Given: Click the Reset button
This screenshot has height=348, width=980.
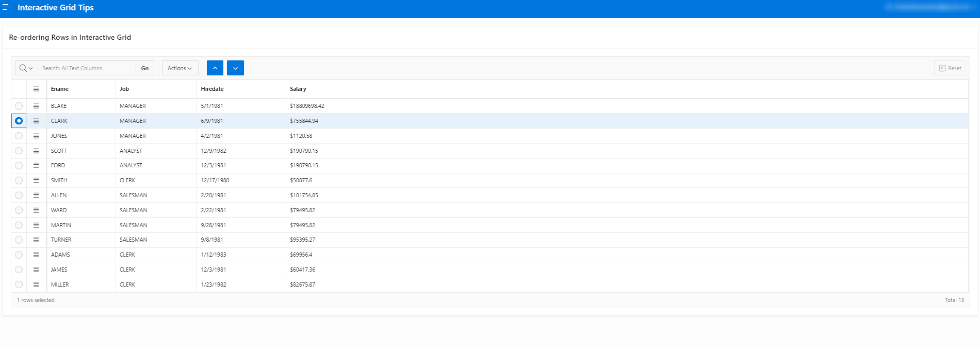Looking at the screenshot, I should (950, 68).
